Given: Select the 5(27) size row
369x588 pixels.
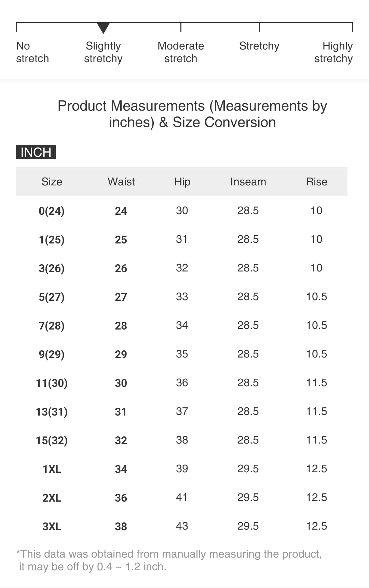Looking at the screenshot, I should [52, 297].
